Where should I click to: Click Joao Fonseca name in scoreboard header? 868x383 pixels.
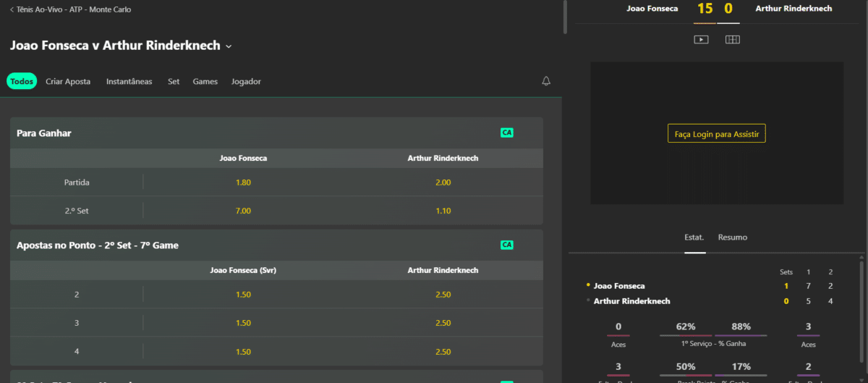pos(652,9)
